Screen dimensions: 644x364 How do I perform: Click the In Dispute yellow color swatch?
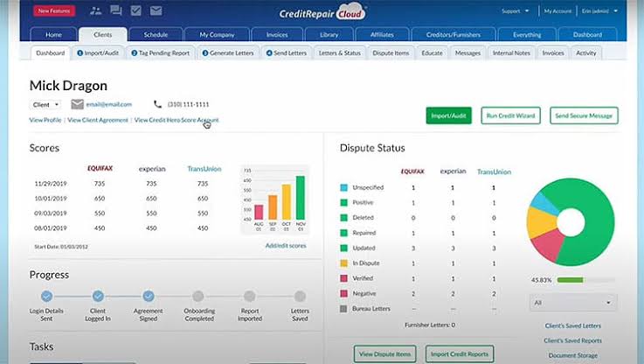pos(343,263)
